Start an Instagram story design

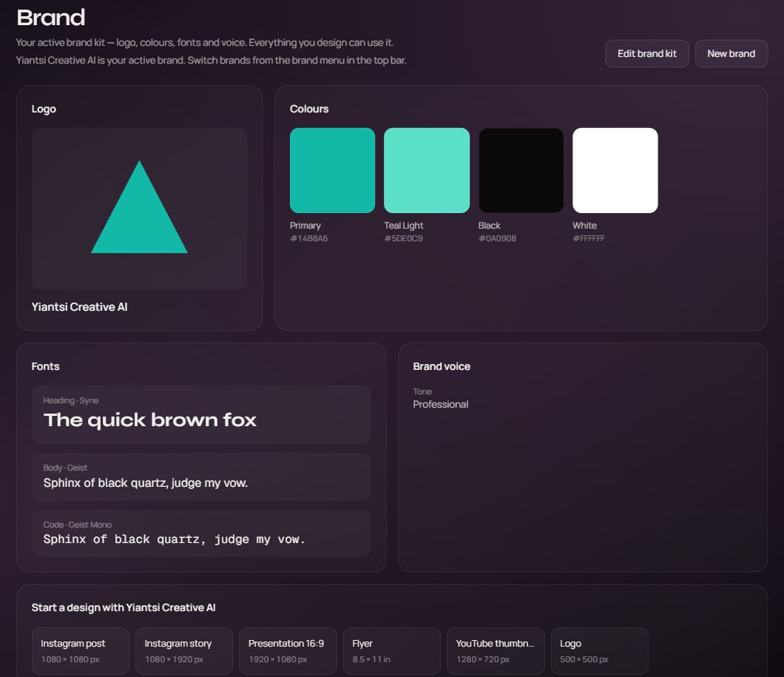tap(184, 651)
